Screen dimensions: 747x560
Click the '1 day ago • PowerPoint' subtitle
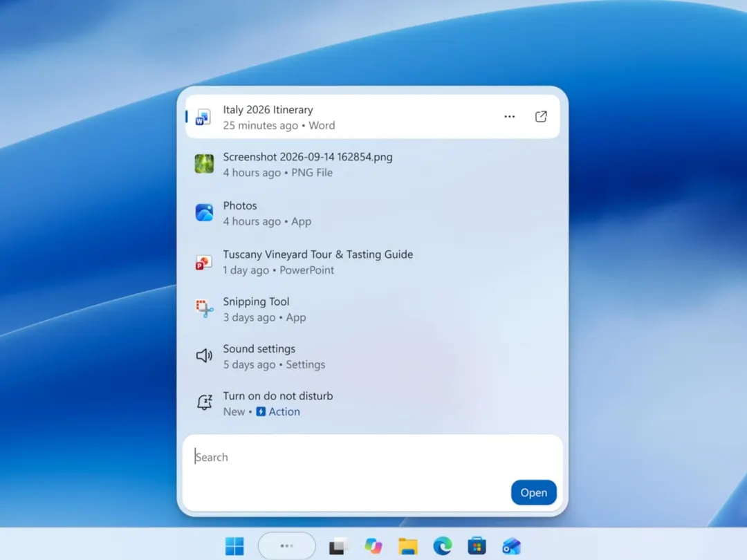click(278, 270)
